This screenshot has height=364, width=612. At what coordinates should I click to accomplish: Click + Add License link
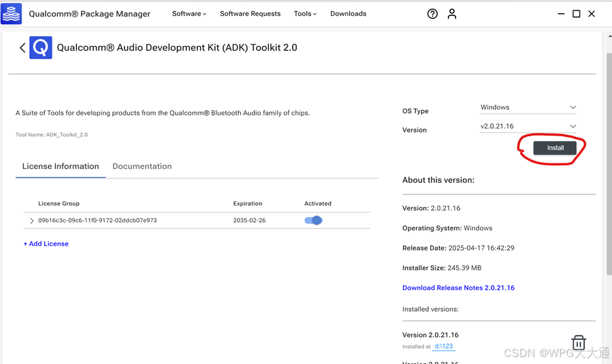pos(46,244)
